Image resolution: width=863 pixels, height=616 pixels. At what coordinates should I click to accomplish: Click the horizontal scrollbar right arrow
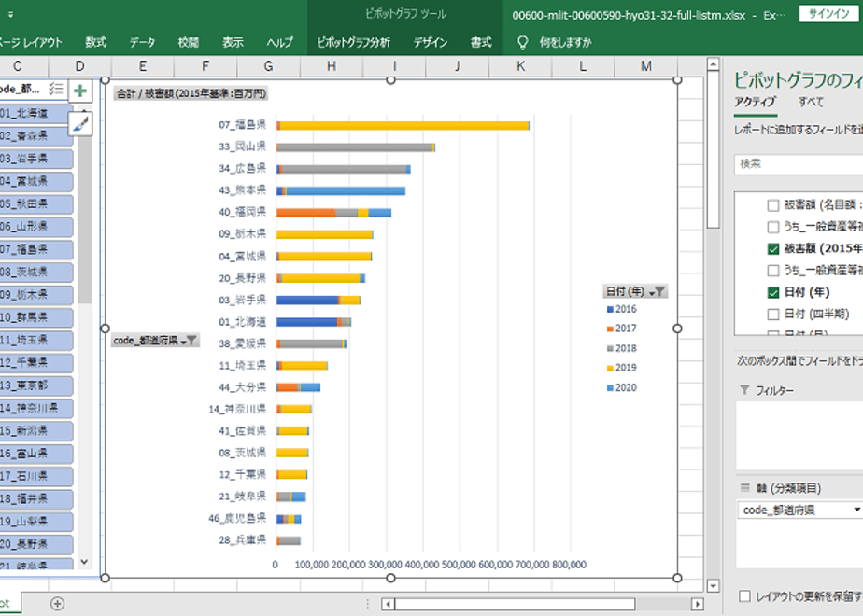tap(698, 604)
